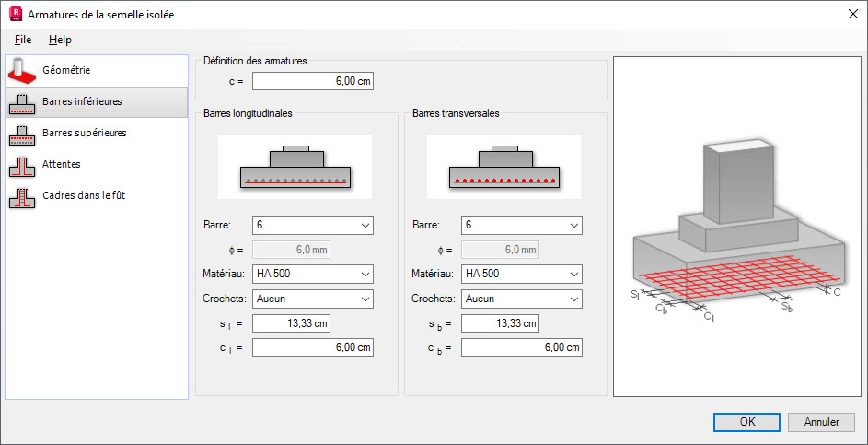The image size is (868, 445).
Task: Open transversal Crochets Aucun dropdown
Action: click(522, 299)
